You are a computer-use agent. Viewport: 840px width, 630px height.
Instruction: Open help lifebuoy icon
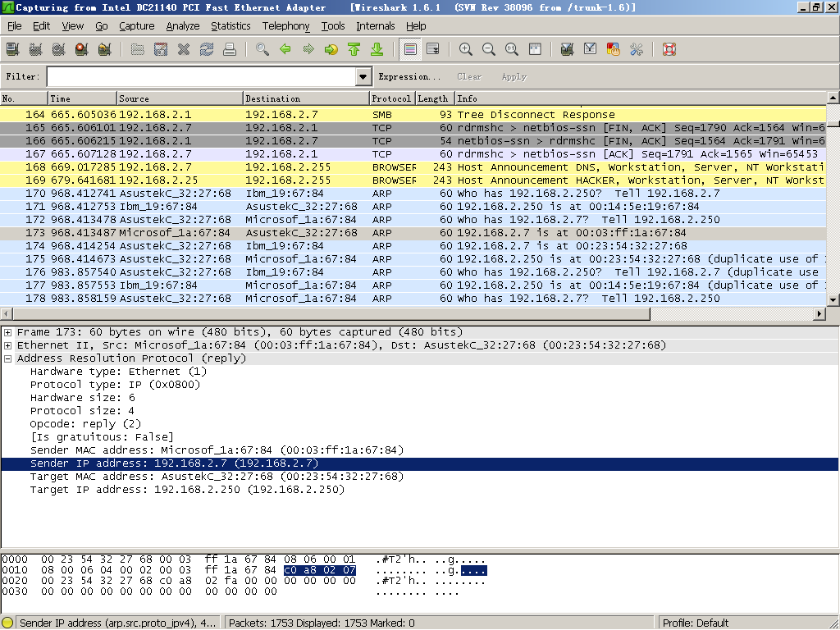pos(669,50)
